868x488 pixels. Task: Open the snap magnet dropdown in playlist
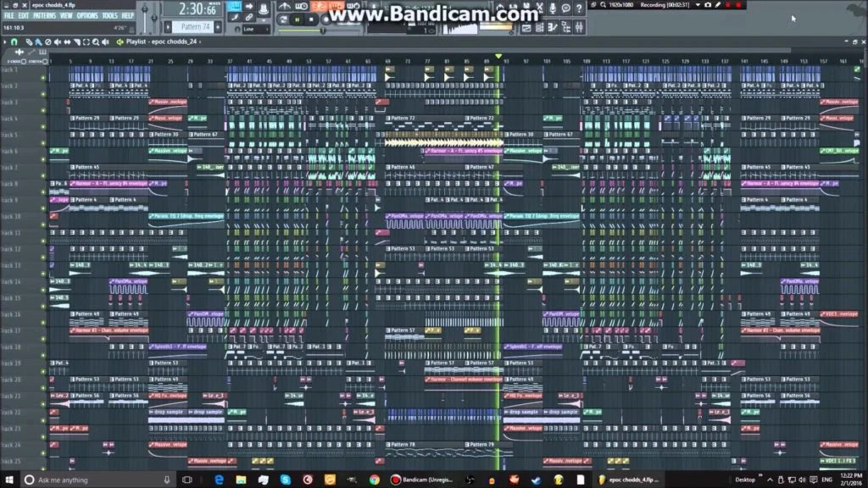[14, 42]
